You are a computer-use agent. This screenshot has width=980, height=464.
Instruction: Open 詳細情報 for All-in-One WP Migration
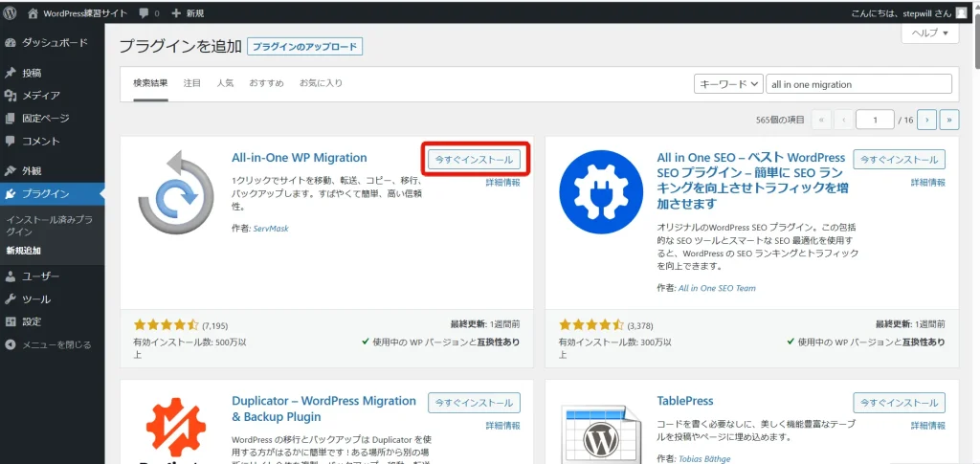[x=503, y=183]
